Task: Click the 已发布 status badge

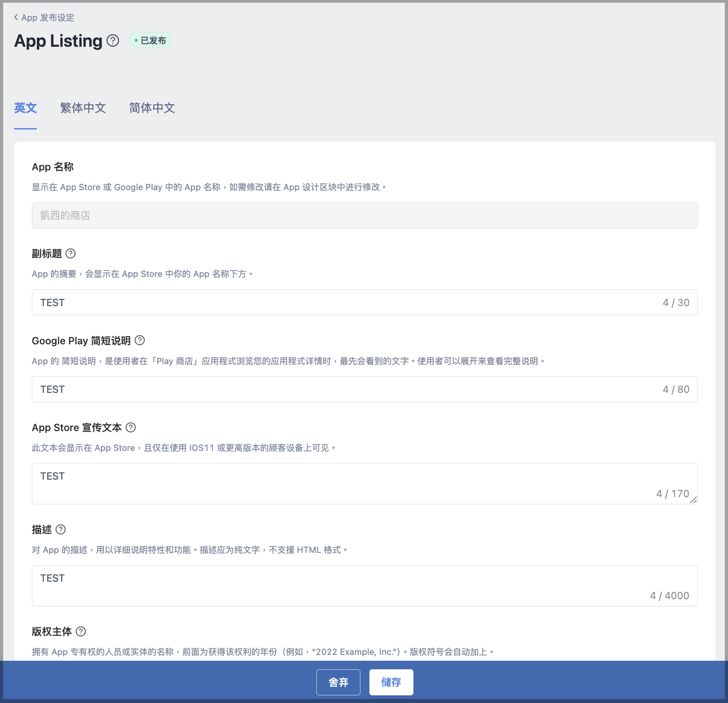Action: (151, 40)
